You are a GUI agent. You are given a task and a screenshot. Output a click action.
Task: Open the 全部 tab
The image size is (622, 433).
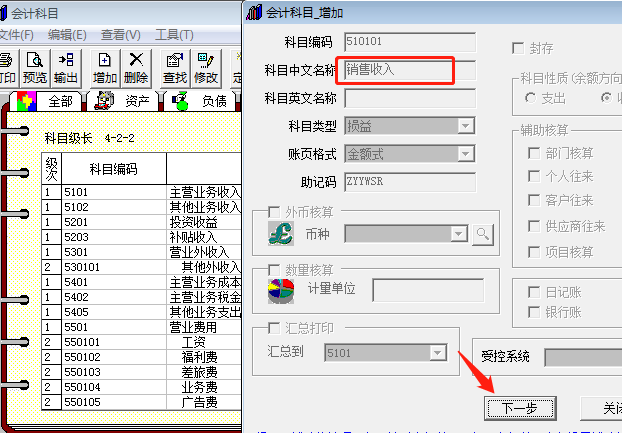(48, 101)
